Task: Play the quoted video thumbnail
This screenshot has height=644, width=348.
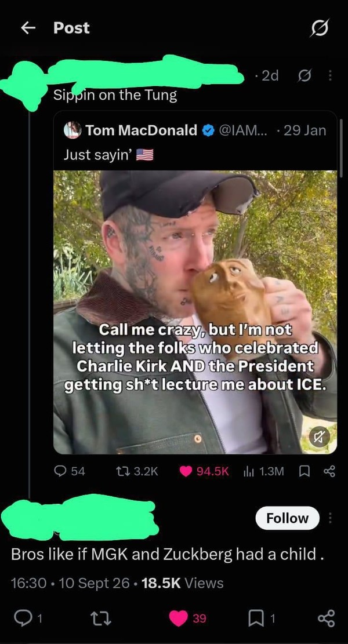Action: [195, 312]
